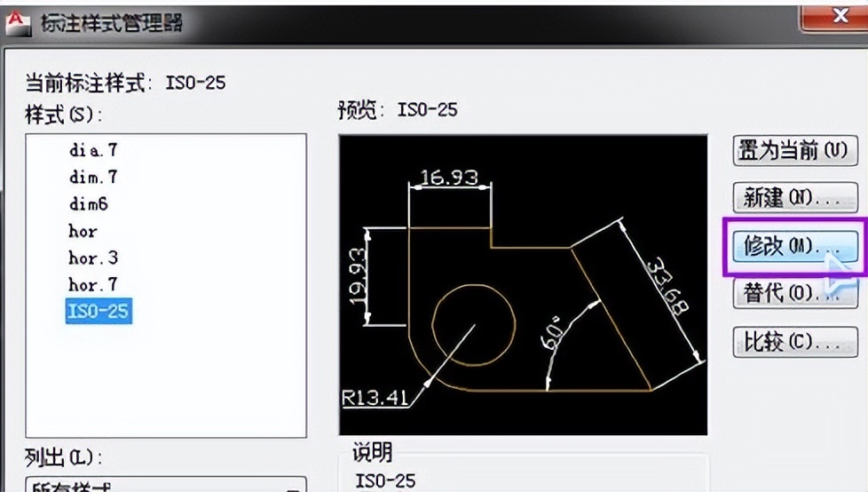Screen dimensions: 868x492
Task: Click the 新建(N)... button
Action: click(795, 198)
